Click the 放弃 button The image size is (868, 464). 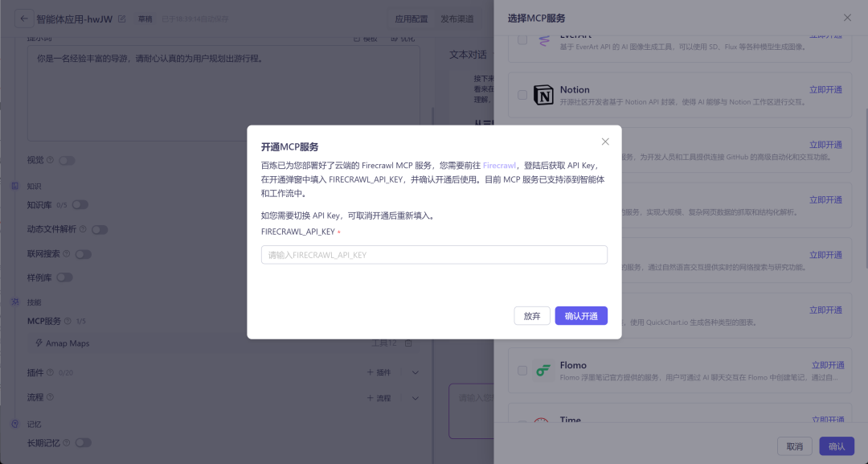(532, 315)
